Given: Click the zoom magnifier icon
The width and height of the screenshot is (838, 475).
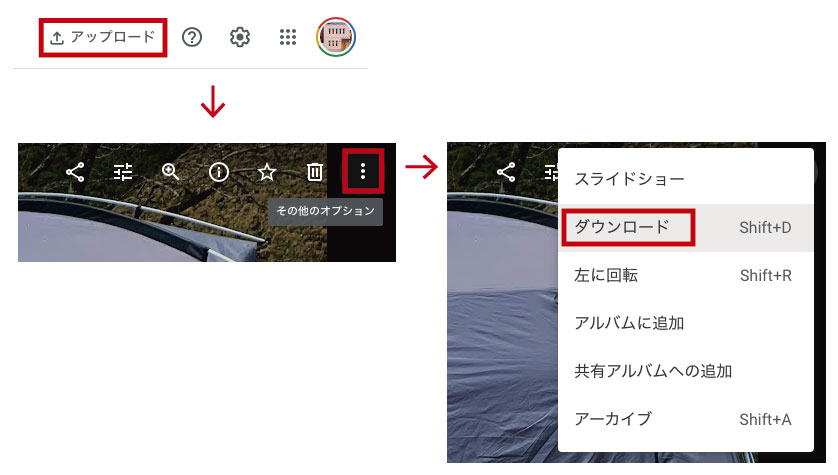Looking at the screenshot, I should [x=170, y=172].
